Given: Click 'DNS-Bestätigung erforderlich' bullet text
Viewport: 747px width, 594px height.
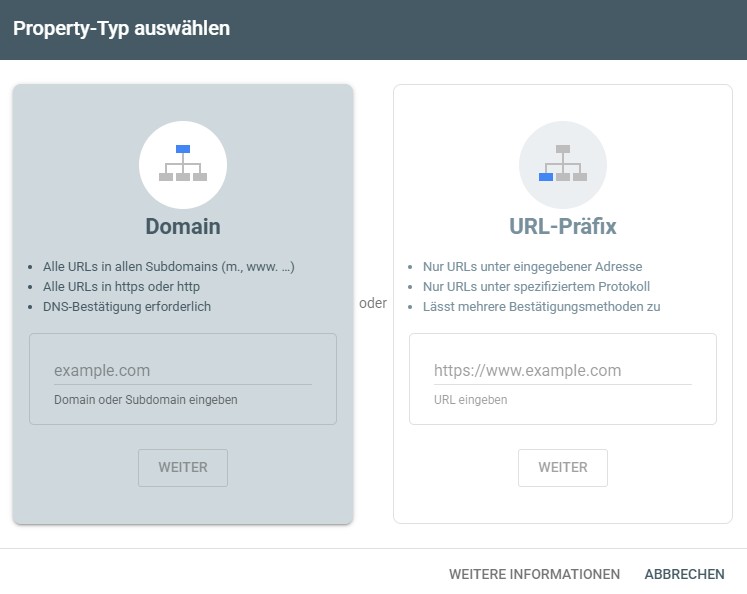Looking at the screenshot, I should (127, 307).
